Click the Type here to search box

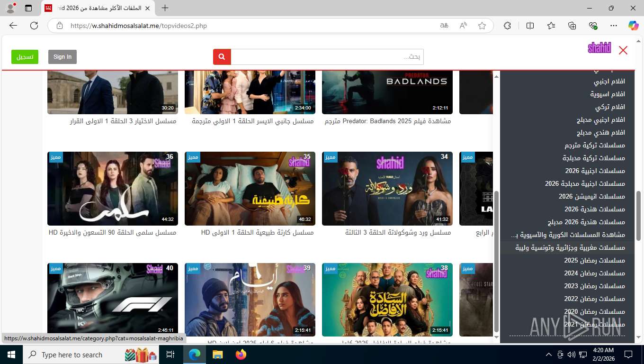click(90, 355)
